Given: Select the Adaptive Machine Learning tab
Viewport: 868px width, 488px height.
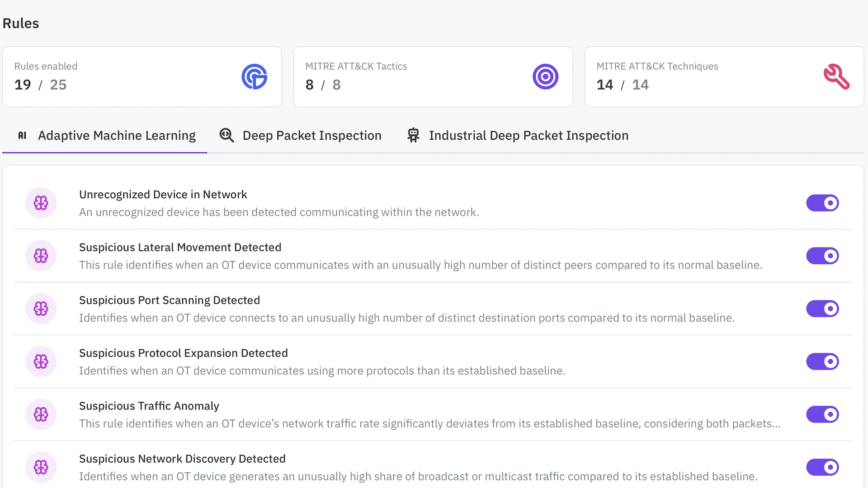Looking at the screenshot, I should [x=116, y=136].
